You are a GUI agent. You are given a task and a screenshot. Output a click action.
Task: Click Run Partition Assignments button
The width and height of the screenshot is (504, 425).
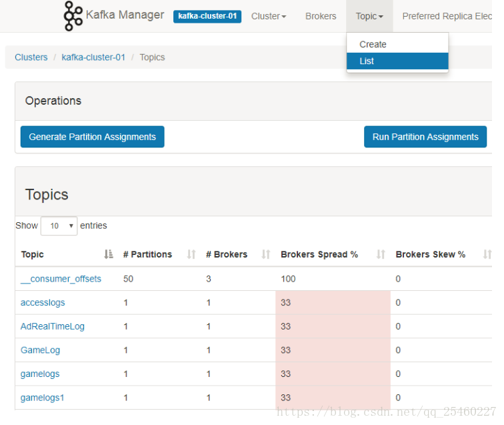click(x=425, y=137)
